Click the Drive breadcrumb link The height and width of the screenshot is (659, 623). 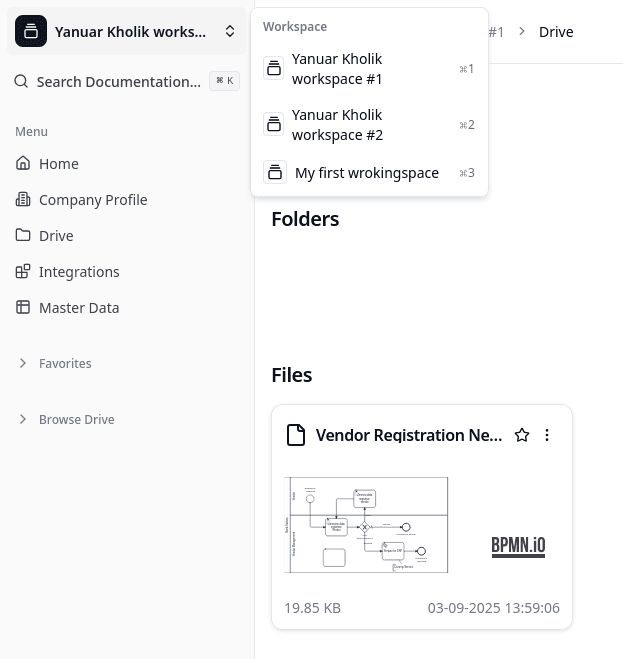click(x=556, y=32)
